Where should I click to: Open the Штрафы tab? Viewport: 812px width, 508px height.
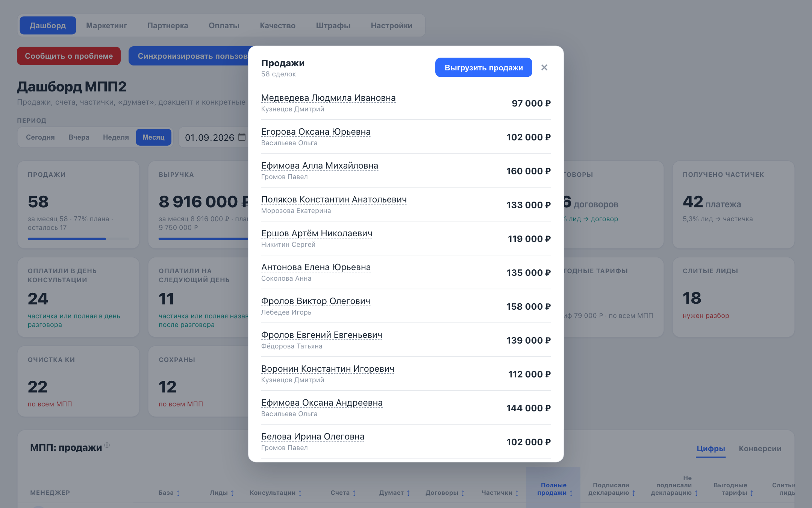pyautogui.click(x=333, y=26)
